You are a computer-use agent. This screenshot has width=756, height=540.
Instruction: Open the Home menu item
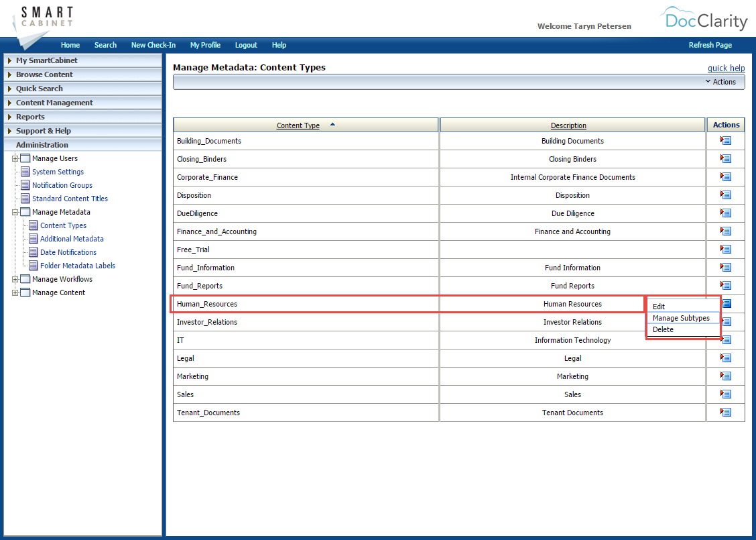(70, 45)
